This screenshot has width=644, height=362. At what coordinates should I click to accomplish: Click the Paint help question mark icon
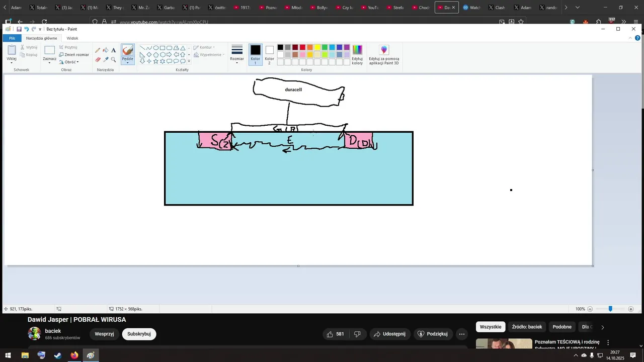click(x=637, y=38)
